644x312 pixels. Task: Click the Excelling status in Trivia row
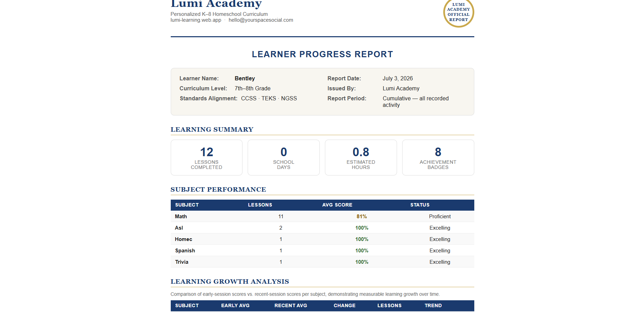pyautogui.click(x=440, y=262)
